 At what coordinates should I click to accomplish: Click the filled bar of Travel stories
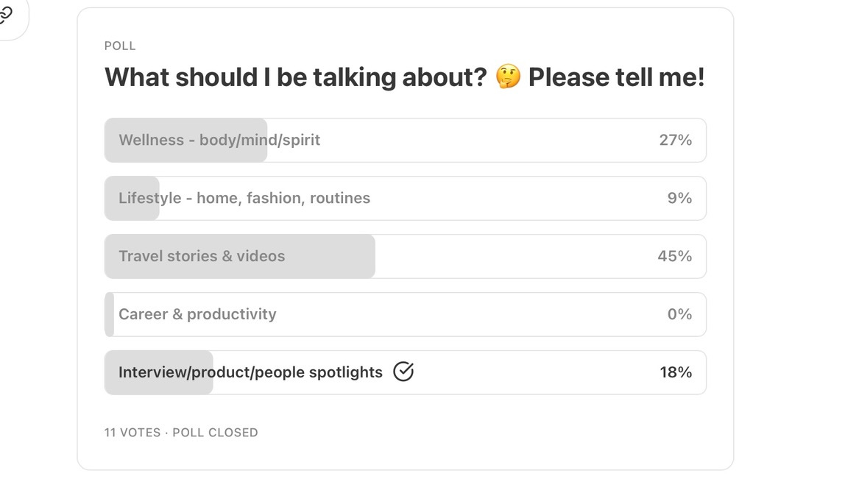(240, 256)
